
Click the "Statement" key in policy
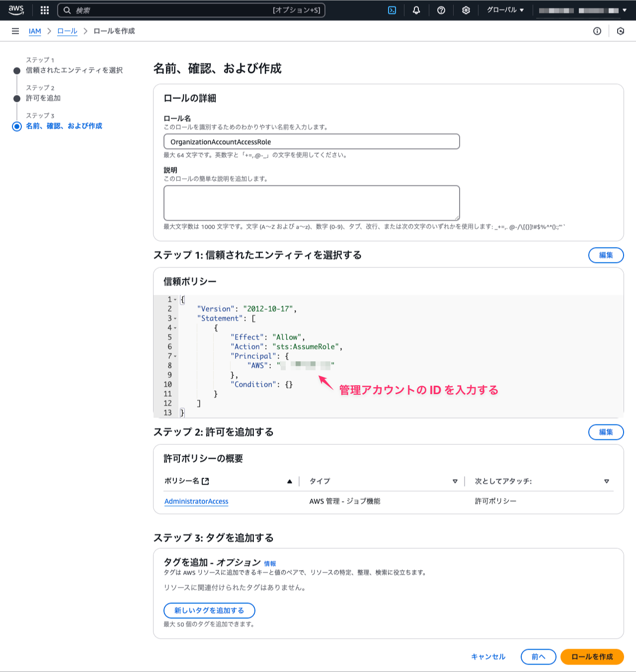(220, 319)
